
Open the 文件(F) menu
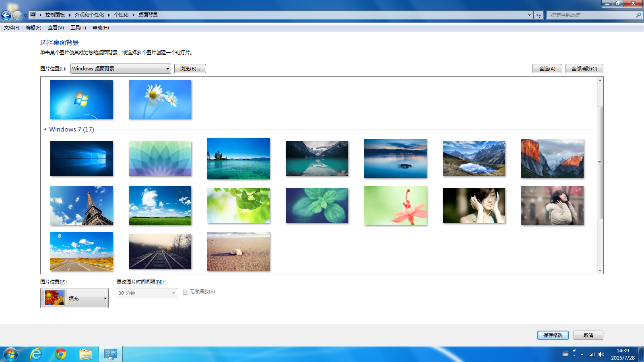12,28
